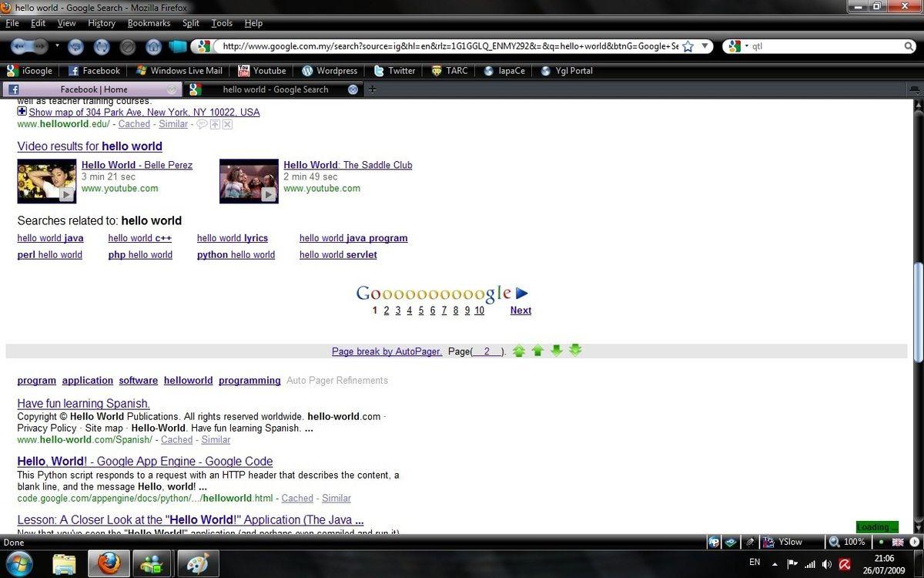Open the Bookmarks menu
Screen dimensions: 924x578
click(x=149, y=23)
